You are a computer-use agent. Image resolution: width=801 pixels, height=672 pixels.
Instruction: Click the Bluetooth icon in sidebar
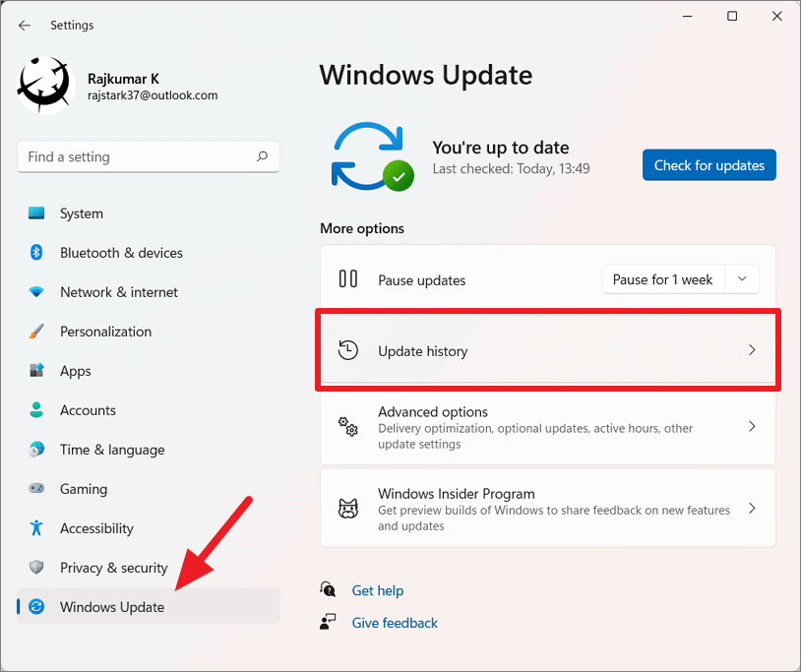[36, 252]
